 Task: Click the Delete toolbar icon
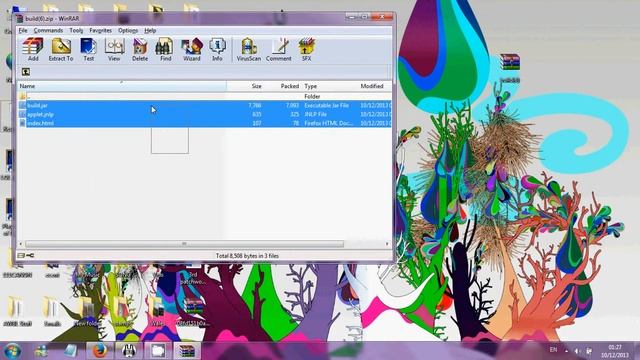140,50
